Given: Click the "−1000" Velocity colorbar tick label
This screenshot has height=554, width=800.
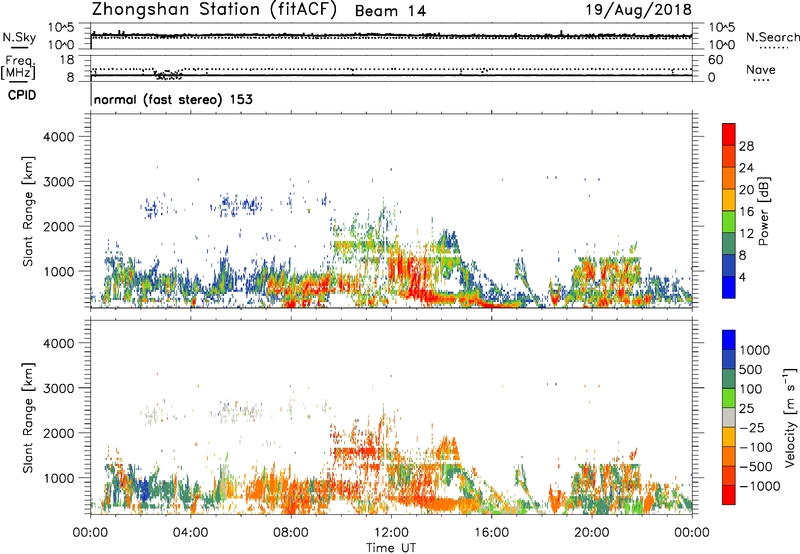Looking at the screenshot, I should (x=759, y=486).
